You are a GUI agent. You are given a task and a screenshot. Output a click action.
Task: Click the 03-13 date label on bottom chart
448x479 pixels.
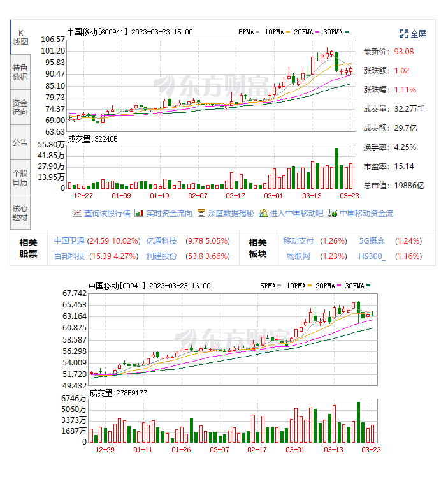[333, 450]
